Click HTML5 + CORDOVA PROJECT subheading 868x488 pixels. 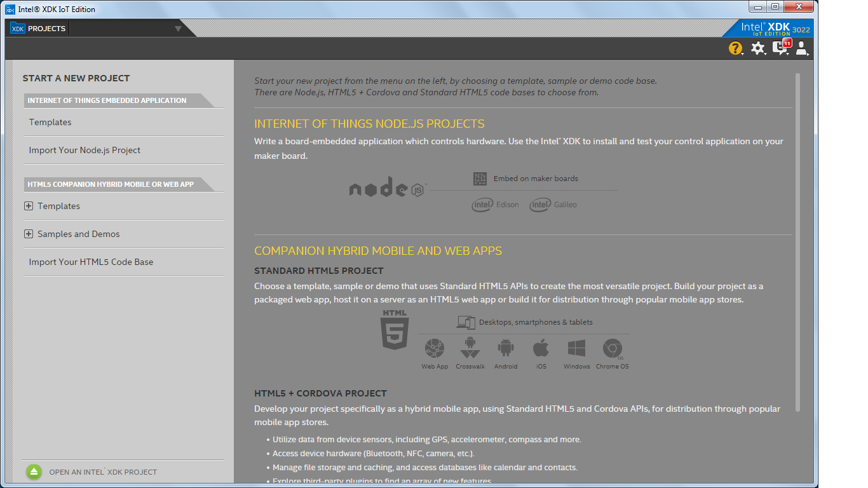(x=320, y=393)
